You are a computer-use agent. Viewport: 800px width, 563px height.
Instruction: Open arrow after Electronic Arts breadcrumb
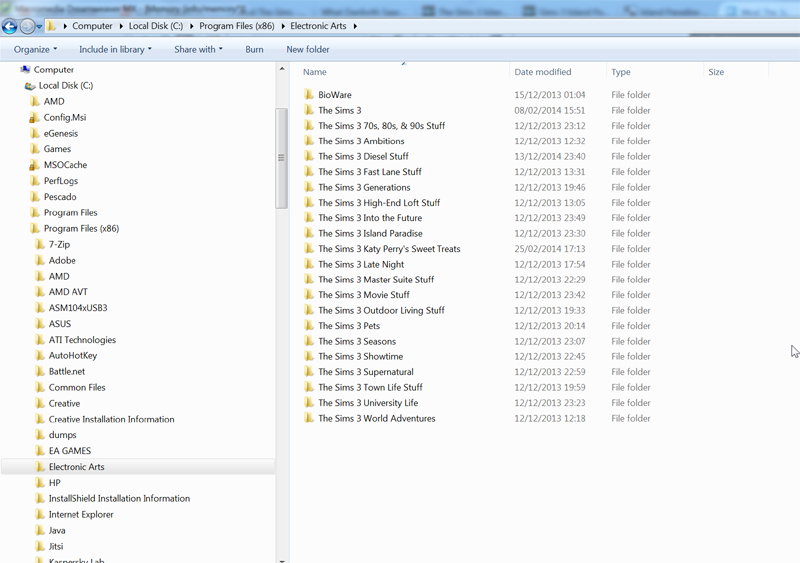(355, 26)
